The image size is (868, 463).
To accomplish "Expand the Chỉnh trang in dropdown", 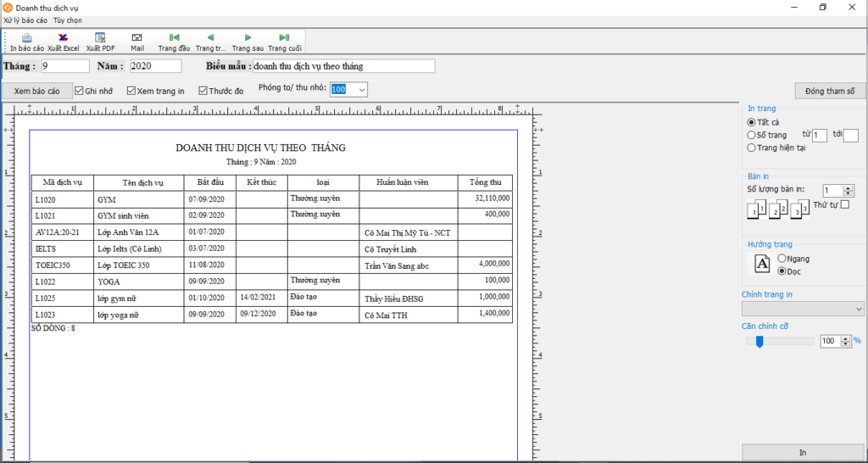I will (858, 309).
